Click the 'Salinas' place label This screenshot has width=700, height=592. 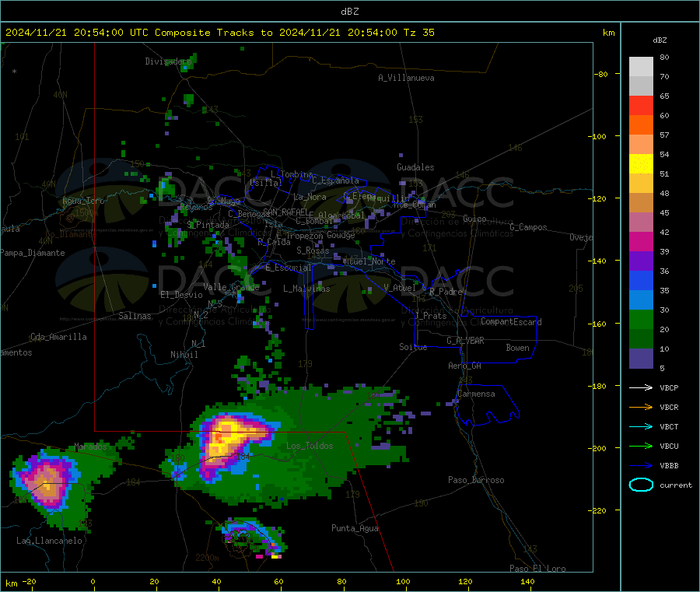pos(135,316)
